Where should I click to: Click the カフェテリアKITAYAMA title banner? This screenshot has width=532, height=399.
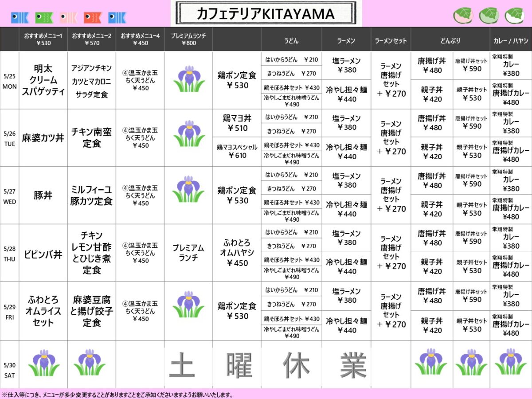(266, 14)
